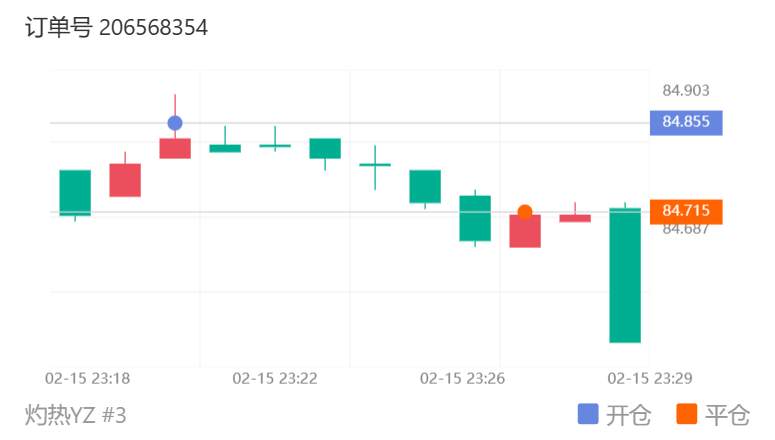Click the 02-15 23:26 time axis label
775x440 pixels.
click(x=462, y=379)
